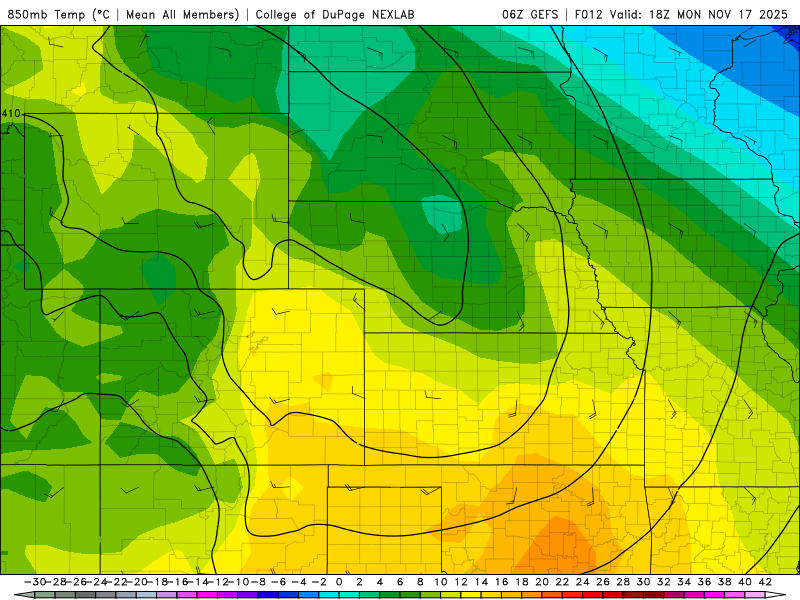
Task: Click the '30' color scale label
Action: point(643,582)
